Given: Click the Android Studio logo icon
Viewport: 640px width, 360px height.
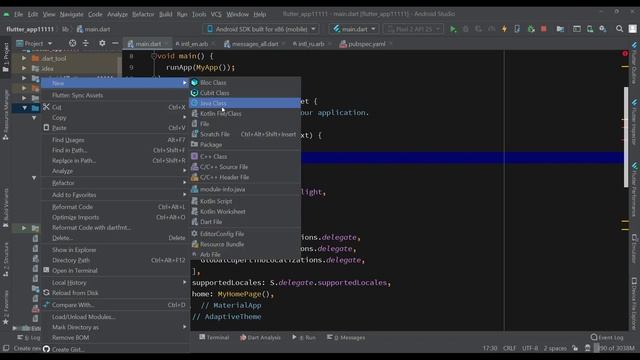Looking at the screenshot, I should pyautogui.click(x=7, y=14).
